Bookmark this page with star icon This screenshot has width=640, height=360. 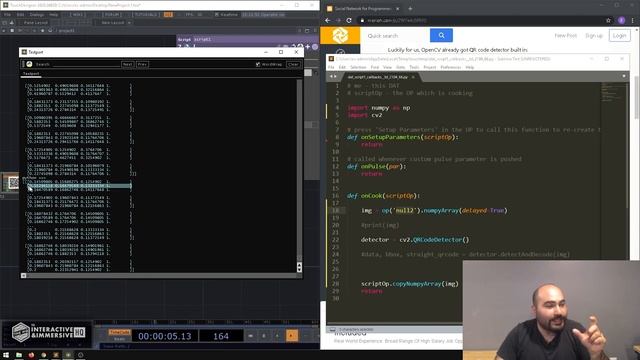click(608, 20)
